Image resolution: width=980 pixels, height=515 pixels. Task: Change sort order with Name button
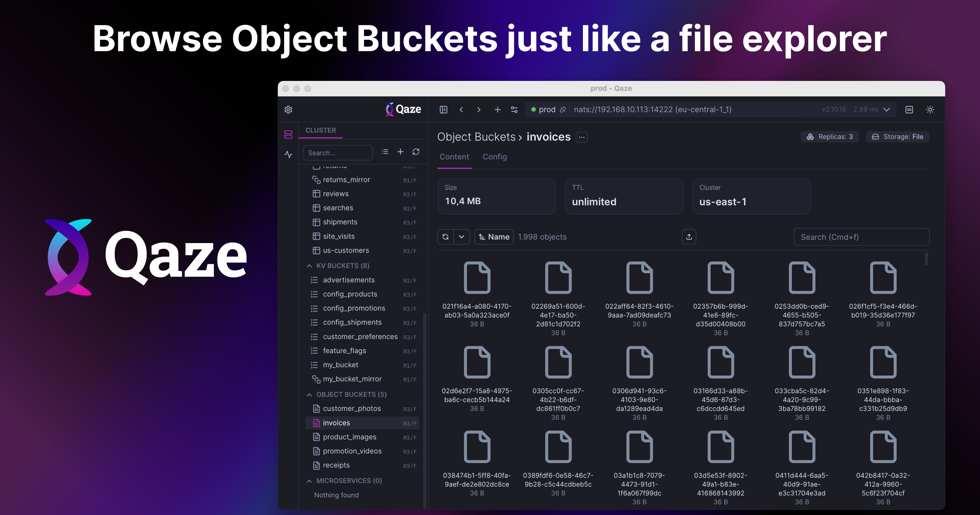click(494, 237)
